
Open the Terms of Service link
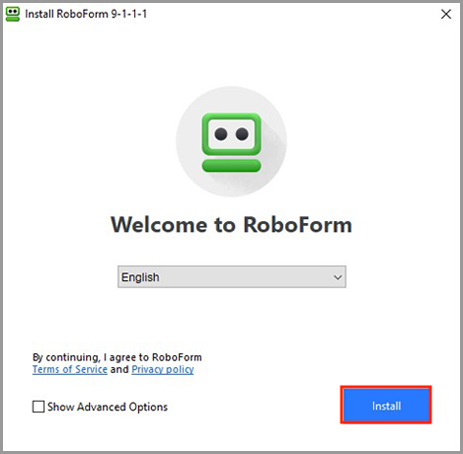click(x=70, y=369)
